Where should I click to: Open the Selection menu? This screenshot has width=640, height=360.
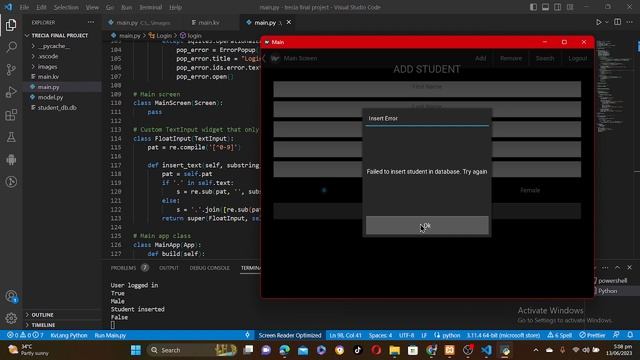pyautogui.click(x=66, y=7)
